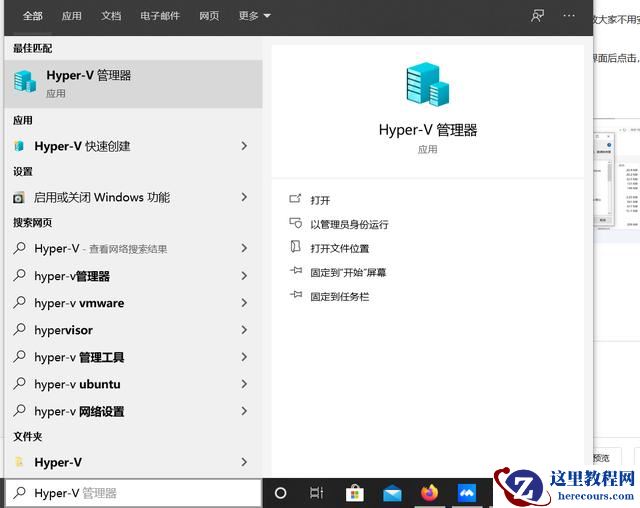Expand the hyper-v管理器 suggestion arrow

[244, 276]
